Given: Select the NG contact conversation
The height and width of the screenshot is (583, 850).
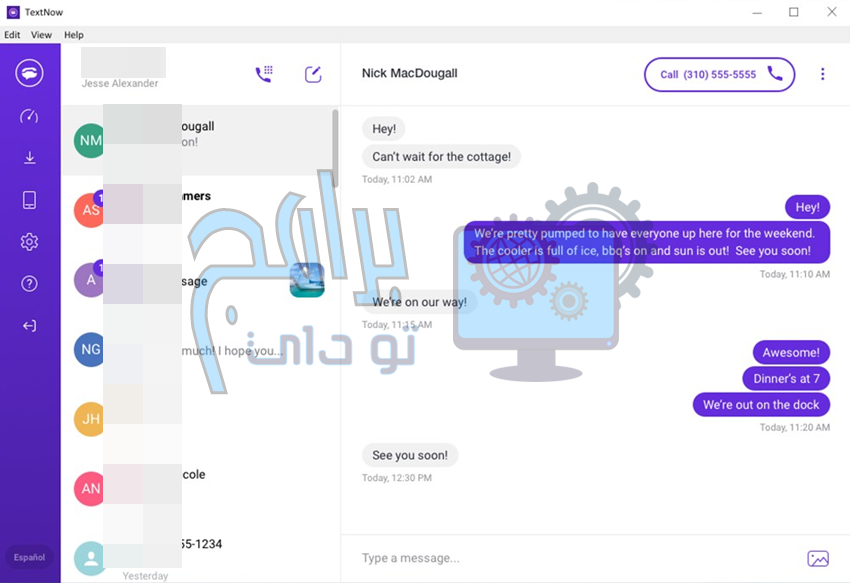Looking at the screenshot, I should [201, 349].
